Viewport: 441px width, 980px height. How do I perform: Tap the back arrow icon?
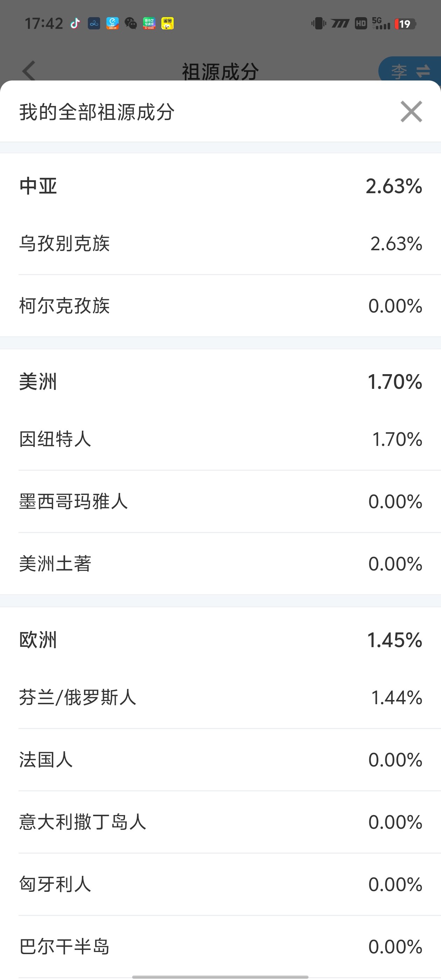29,70
